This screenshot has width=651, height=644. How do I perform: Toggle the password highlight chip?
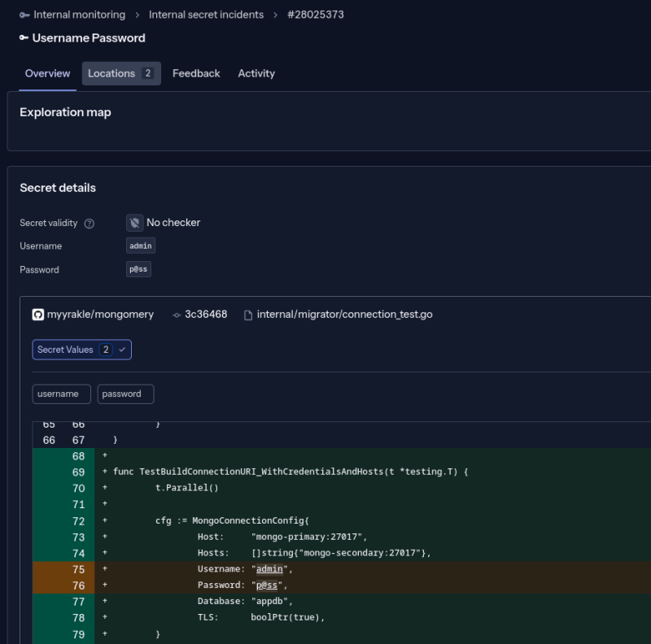pyautogui.click(x=125, y=394)
